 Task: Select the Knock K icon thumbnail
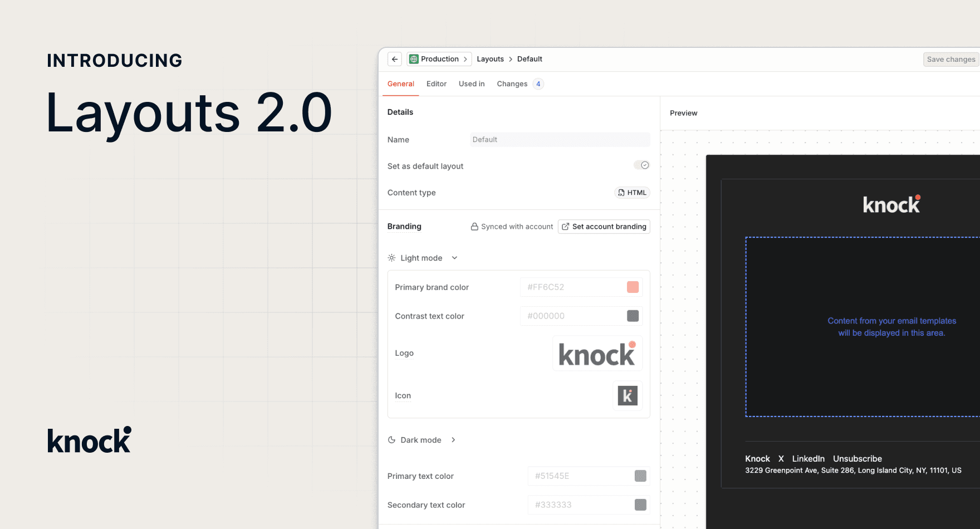click(x=628, y=396)
